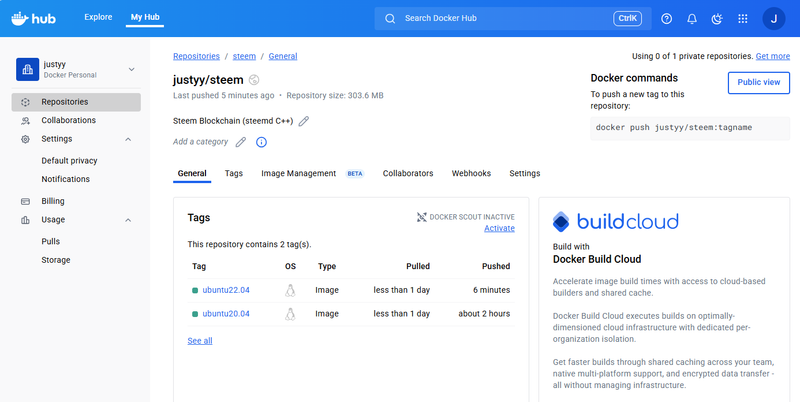Click the Search Docker Hub field

pos(513,19)
